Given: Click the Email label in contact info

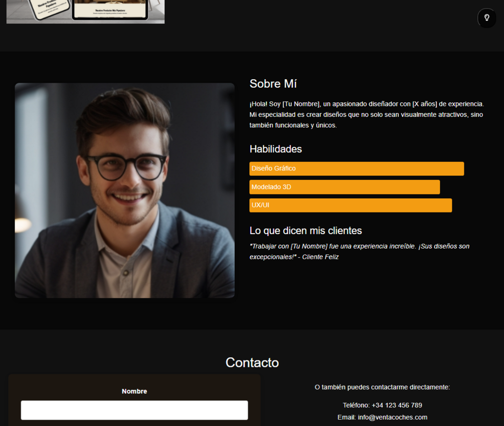Looking at the screenshot, I should point(347,417).
